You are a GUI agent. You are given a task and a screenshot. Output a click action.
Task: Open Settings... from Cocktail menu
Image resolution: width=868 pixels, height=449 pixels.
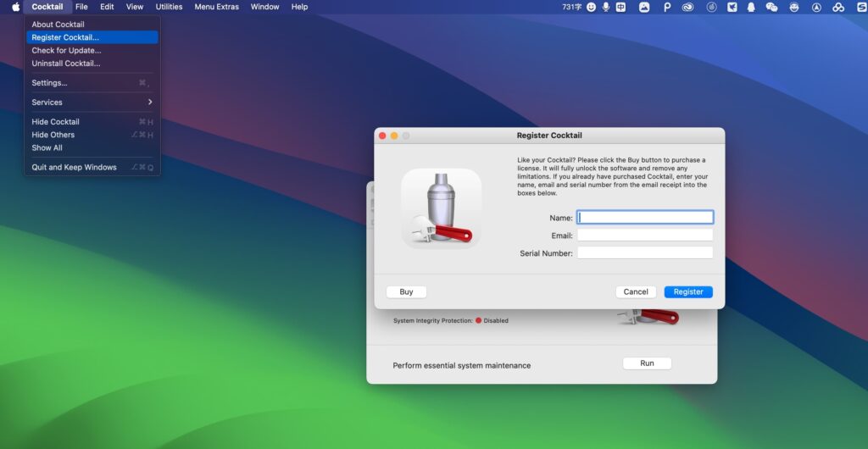click(x=92, y=83)
